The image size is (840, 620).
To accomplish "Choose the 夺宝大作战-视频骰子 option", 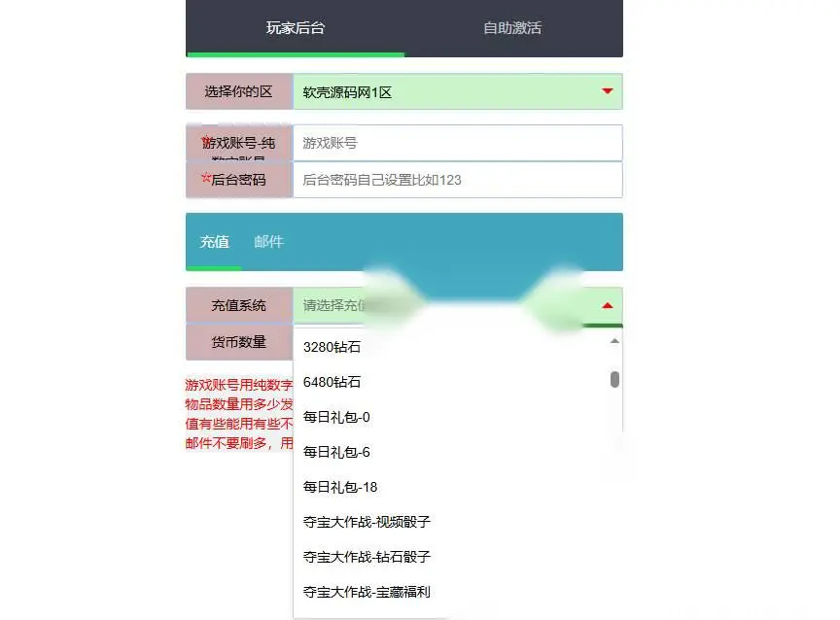I will pos(458,522).
